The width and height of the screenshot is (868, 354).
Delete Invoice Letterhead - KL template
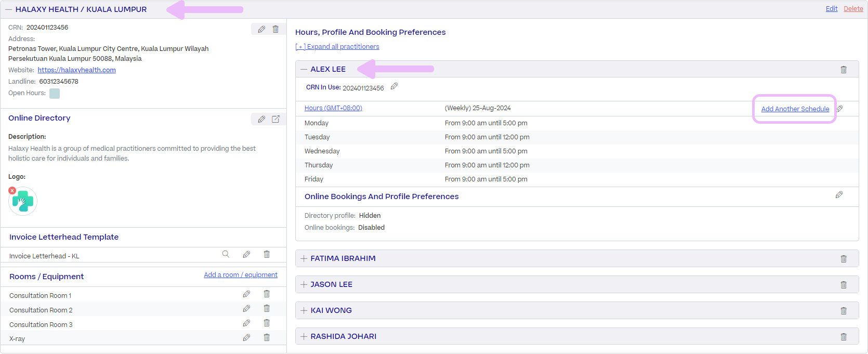tap(267, 254)
